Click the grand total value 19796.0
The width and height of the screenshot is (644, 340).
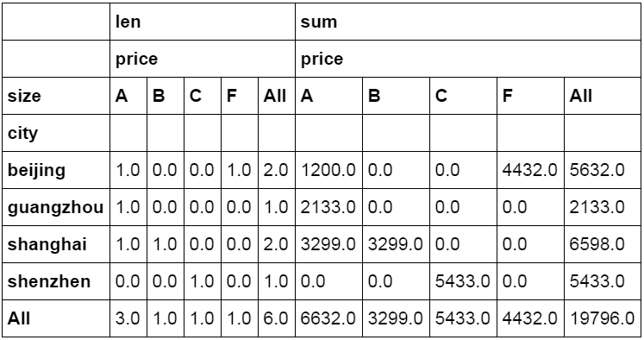click(602, 318)
